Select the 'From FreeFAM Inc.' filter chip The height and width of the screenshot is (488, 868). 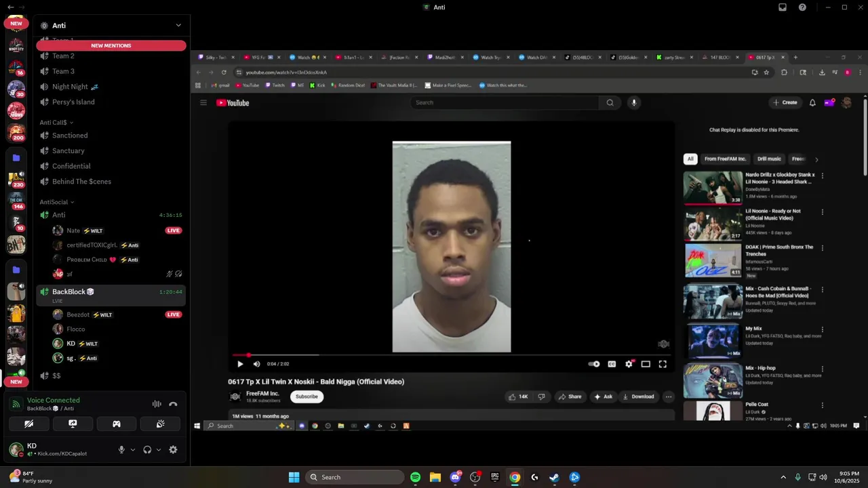click(x=725, y=159)
